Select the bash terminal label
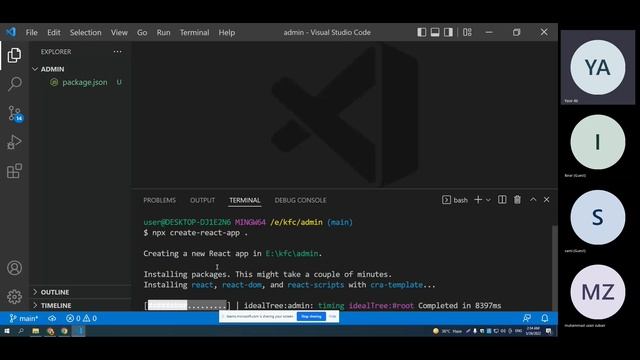The width and height of the screenshot is (640, 360). [x=455, y=200]
